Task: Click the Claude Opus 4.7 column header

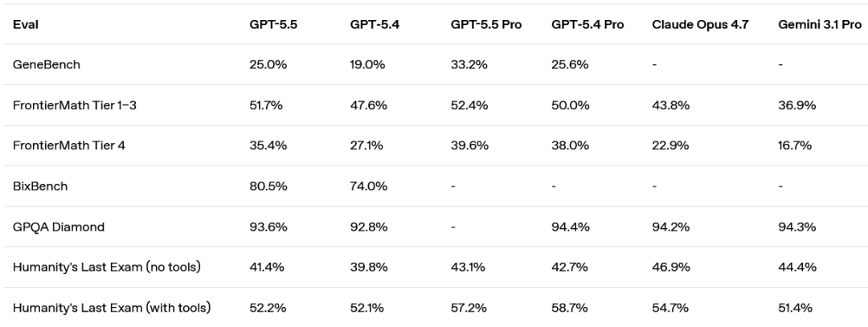Action: click(700, 25)
